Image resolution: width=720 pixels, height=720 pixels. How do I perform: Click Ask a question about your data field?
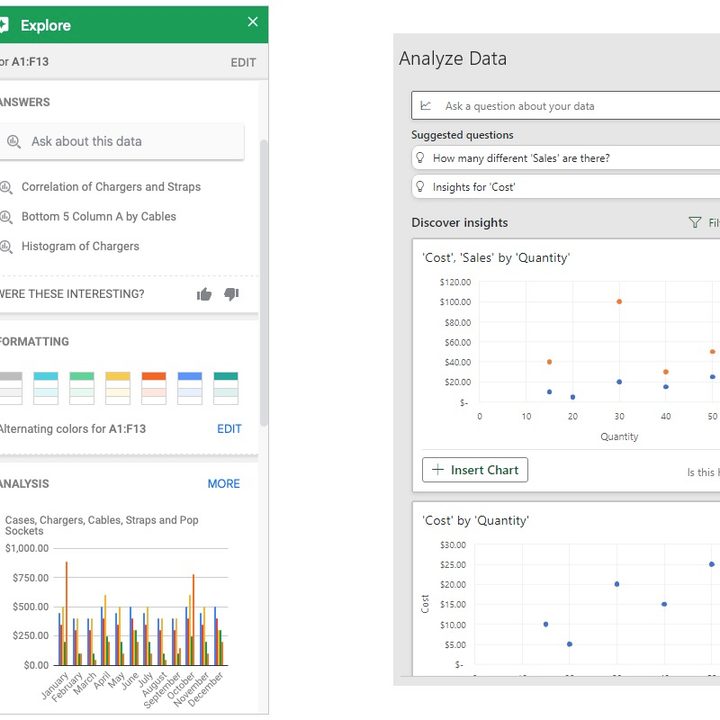(566, 106)
